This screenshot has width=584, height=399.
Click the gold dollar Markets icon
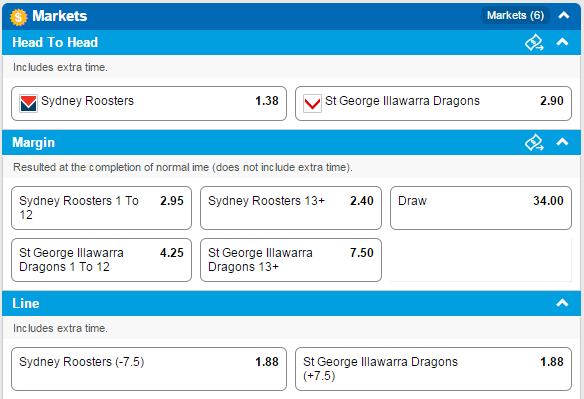point(18,17)
